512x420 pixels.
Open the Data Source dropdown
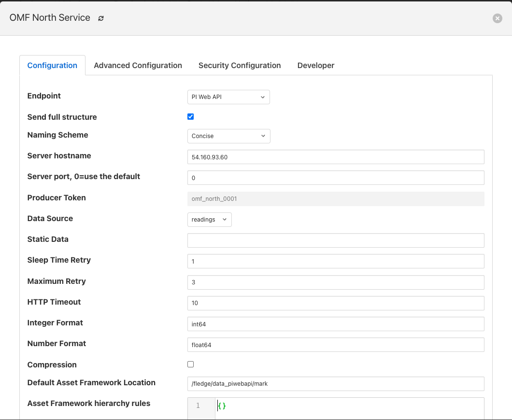[209, 220]
